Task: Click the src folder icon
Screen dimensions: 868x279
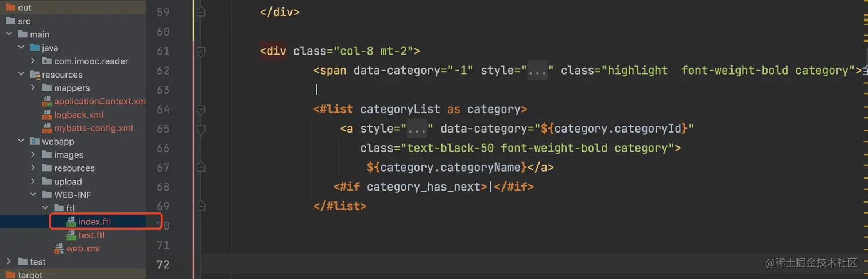Action: coord(11,21)
